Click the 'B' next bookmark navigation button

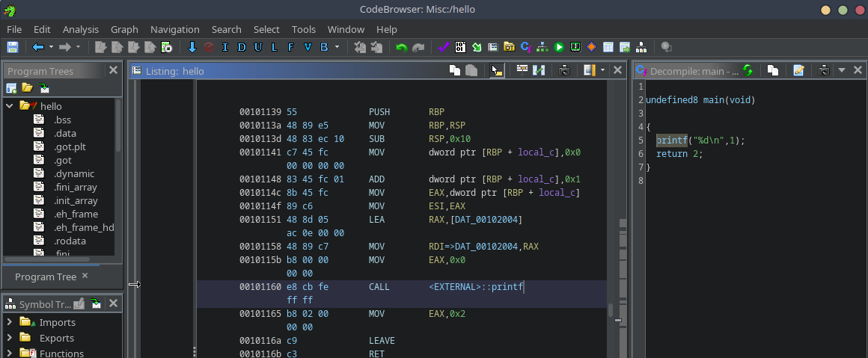click(x=325, y=48)
